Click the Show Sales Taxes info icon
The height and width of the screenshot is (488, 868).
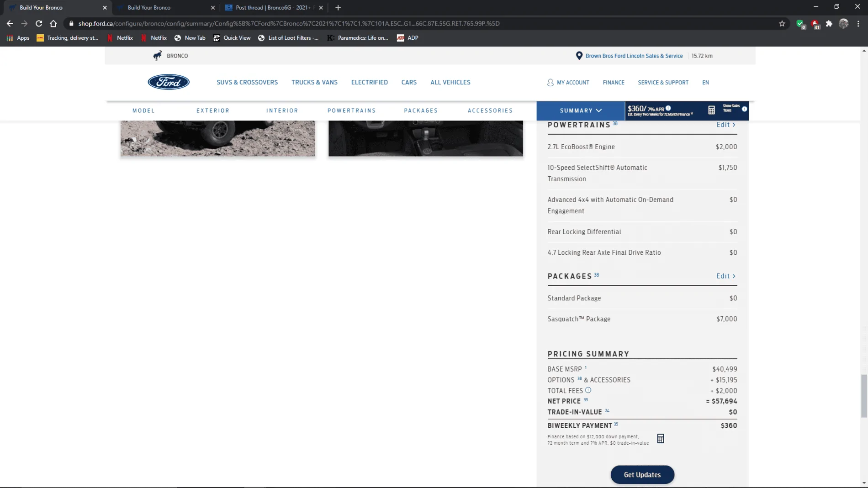(x=745, y=109)
